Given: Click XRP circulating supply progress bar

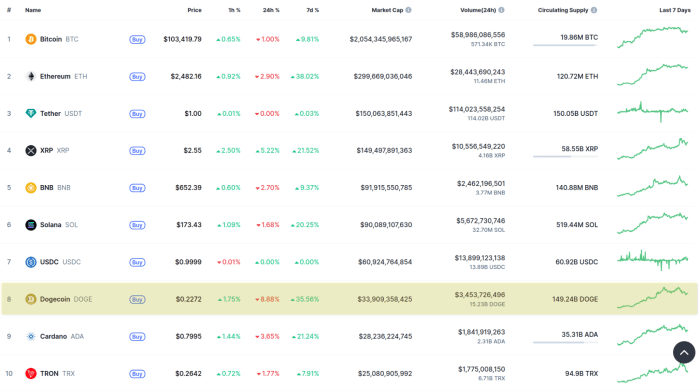Looking at the screenshot, I should [565, 156].
